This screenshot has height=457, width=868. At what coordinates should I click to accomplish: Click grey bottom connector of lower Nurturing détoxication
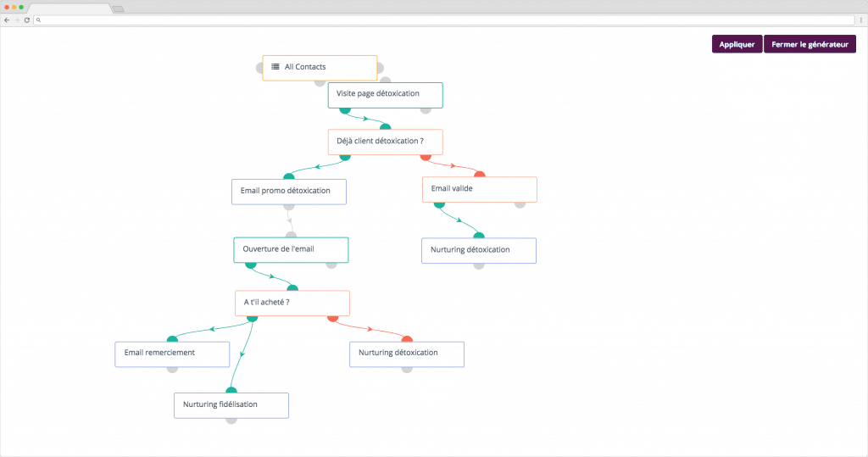click(x=407, y=370)
